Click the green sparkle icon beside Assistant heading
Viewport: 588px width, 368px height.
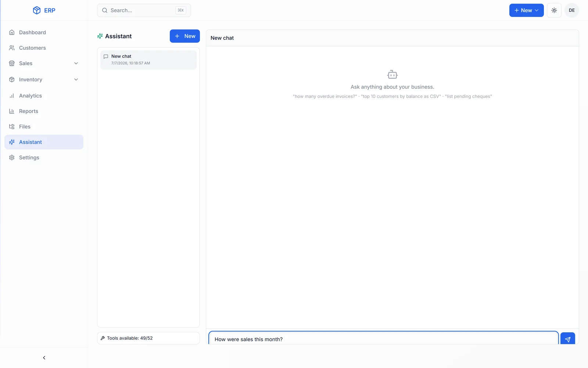100,36
